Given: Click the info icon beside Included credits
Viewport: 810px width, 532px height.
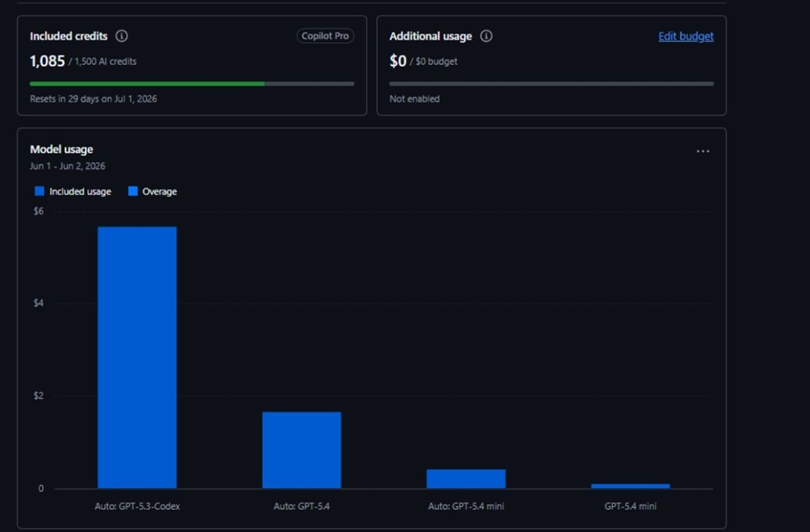Looking at the screenshot, I should click(122, 36).
